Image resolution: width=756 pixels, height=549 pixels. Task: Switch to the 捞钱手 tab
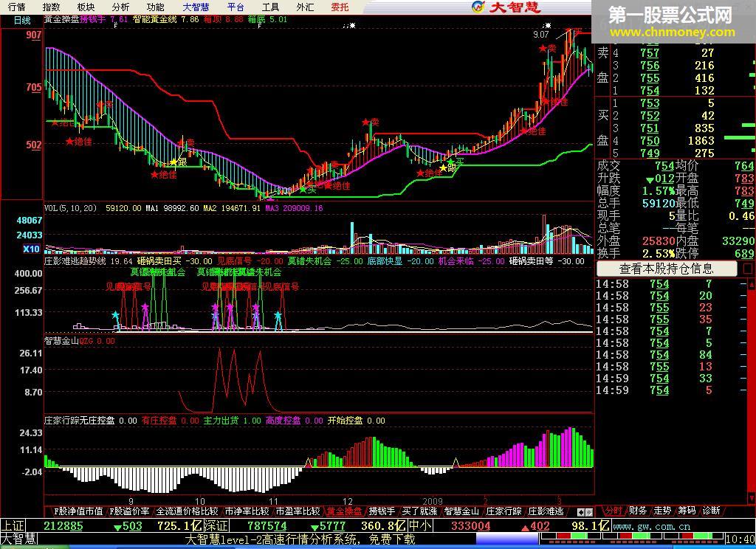382,511
